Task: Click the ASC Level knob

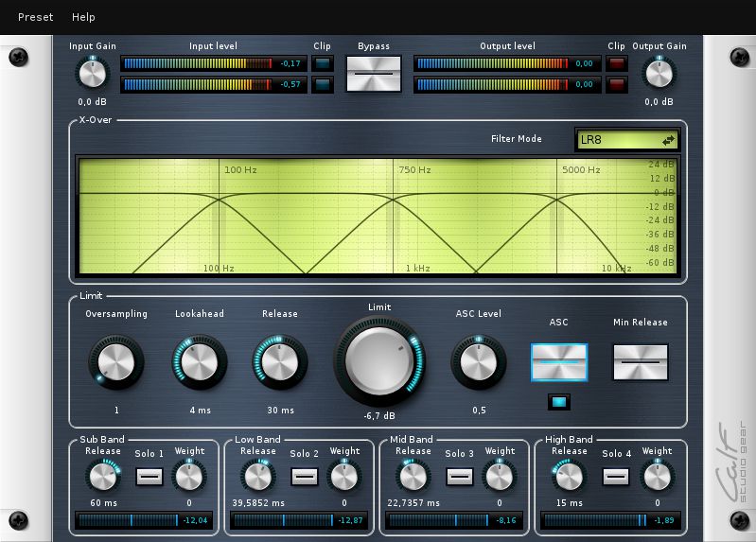Action: click(x=478, y=363)
